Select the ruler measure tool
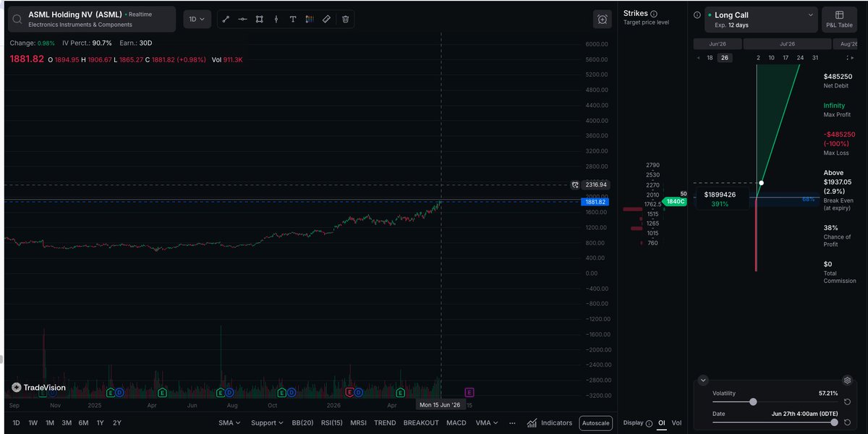868x434 pixels. (326, 20)
